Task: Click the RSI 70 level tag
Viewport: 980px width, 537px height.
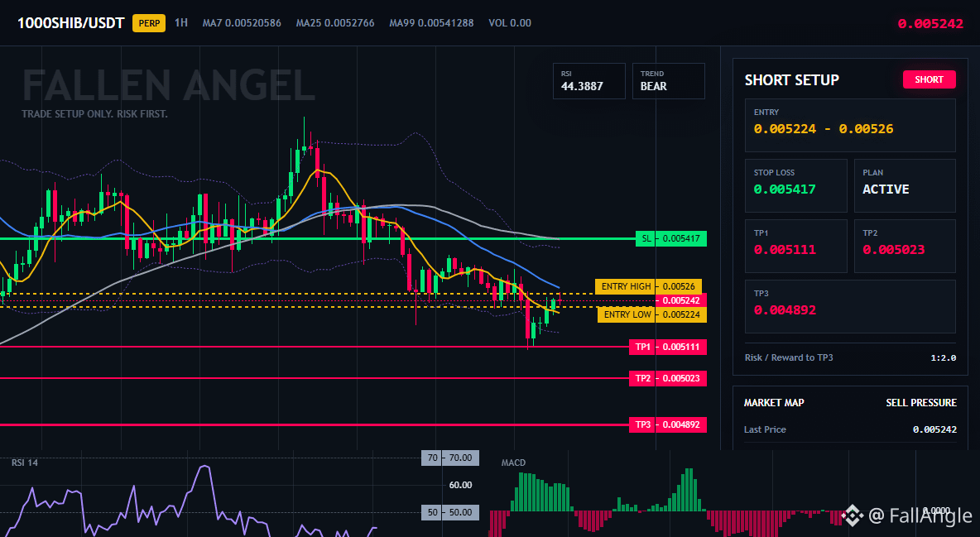Action: pyautogui.click(x=450, y=458)
